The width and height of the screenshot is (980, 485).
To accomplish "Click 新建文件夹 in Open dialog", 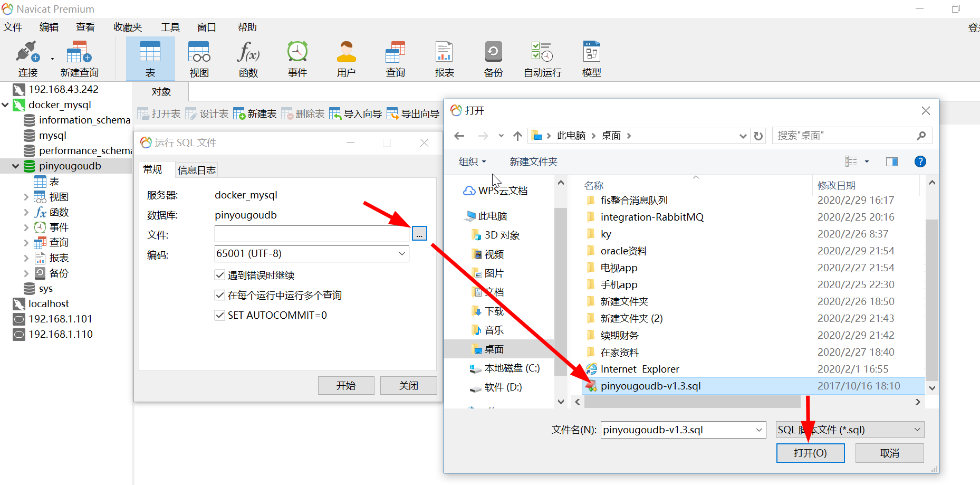I will point(534,161).
